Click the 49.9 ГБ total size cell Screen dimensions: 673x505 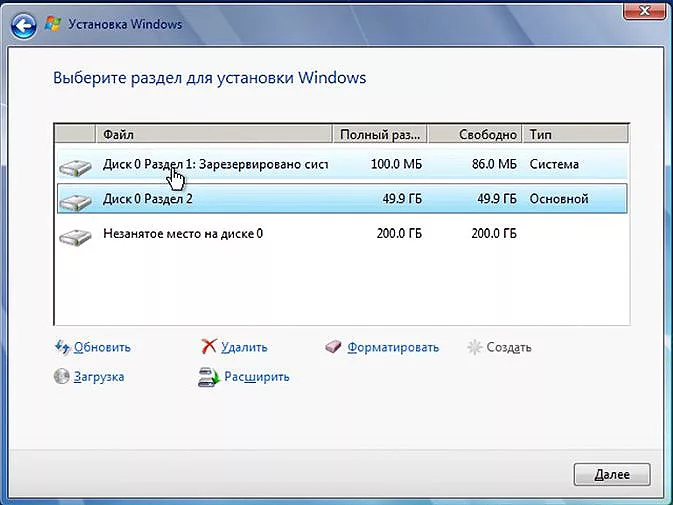pyautogui.click(x=402, y=199)
